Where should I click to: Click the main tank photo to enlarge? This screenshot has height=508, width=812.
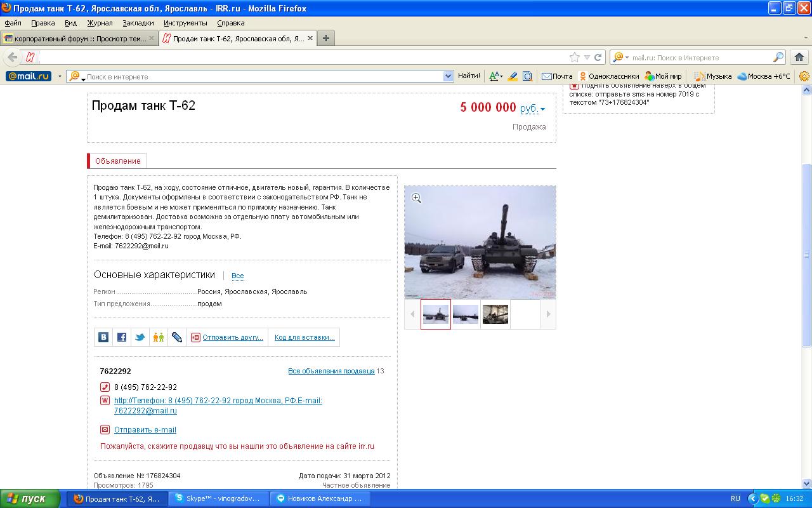point(480,242)
